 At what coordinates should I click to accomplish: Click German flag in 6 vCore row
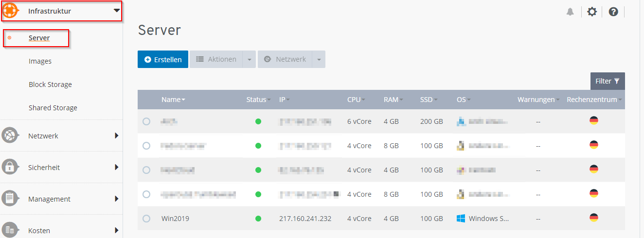click(593, 120)
